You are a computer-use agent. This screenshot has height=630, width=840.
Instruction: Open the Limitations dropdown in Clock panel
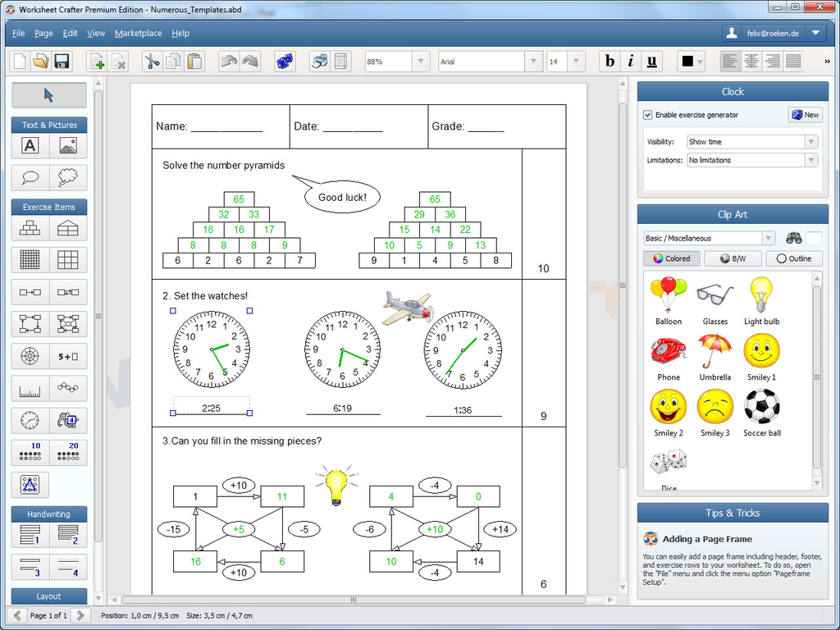click(x=812, y=160)
